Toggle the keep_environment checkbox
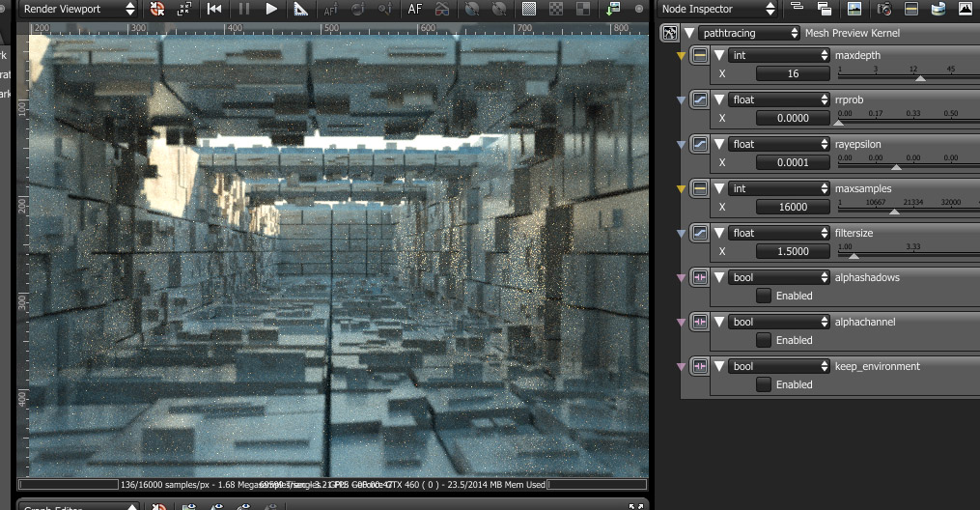The image size is (980, 510). 764,384
